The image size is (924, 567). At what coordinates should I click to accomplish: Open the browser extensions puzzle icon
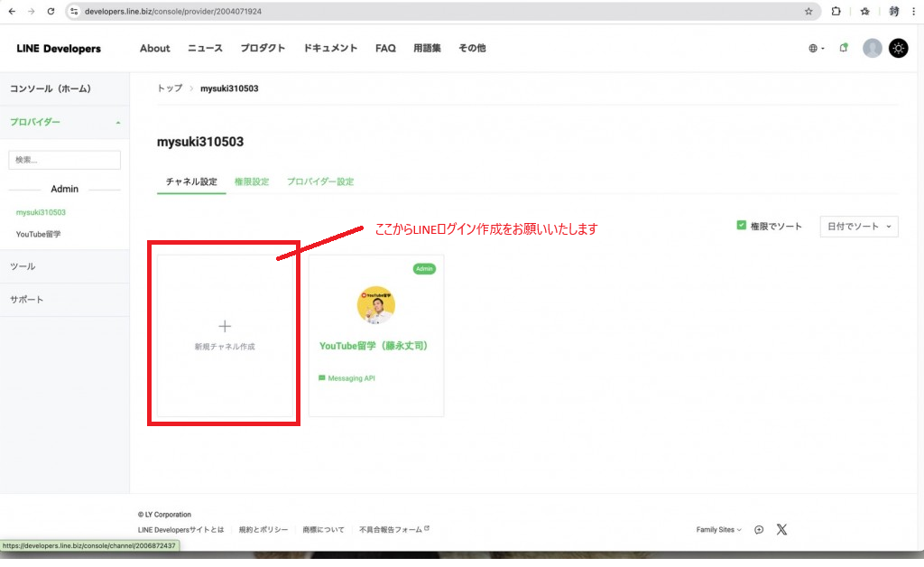pos(836,11)
